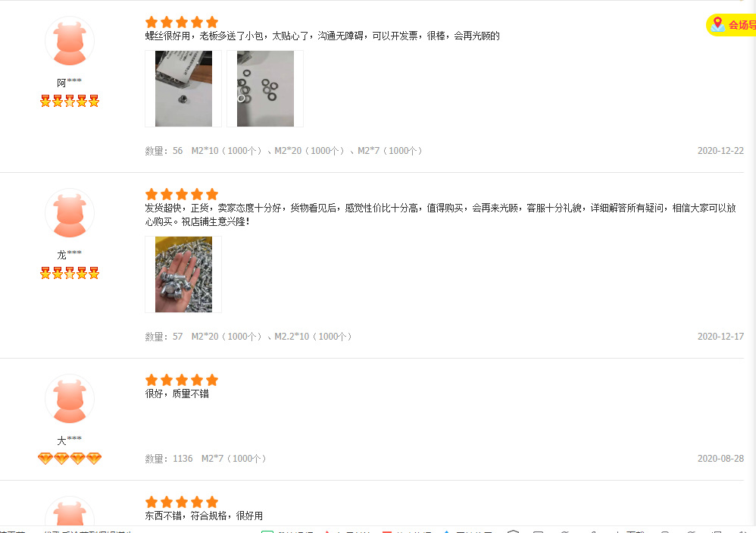Viewport: 756px width, 533px height.
Task: Click the avatar of reviewer 阿***
Action: 70,41
